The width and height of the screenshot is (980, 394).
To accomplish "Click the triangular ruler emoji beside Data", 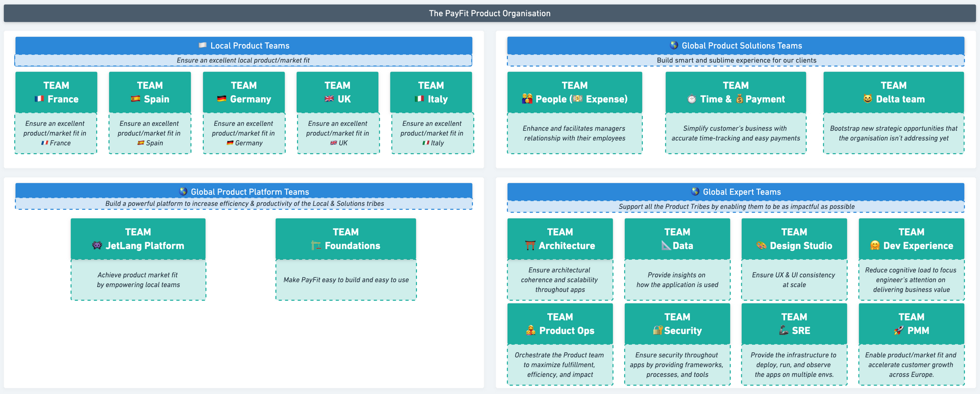I will pos(666,246).
